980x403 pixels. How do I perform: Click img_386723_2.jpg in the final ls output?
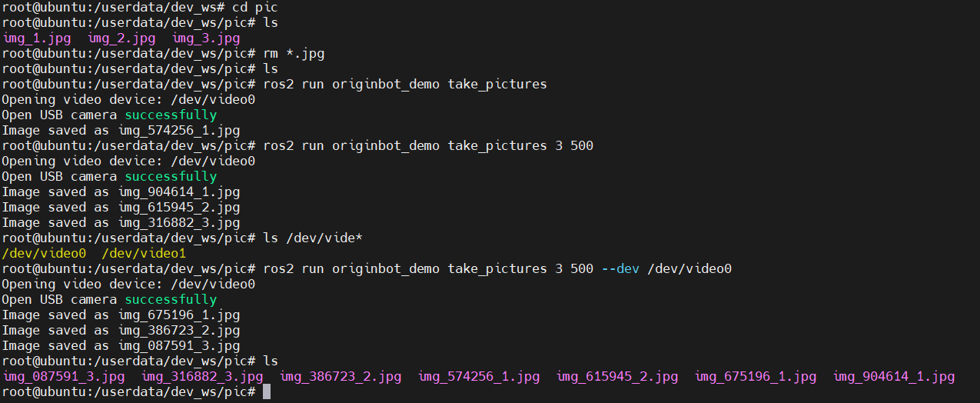click(341, 377)
